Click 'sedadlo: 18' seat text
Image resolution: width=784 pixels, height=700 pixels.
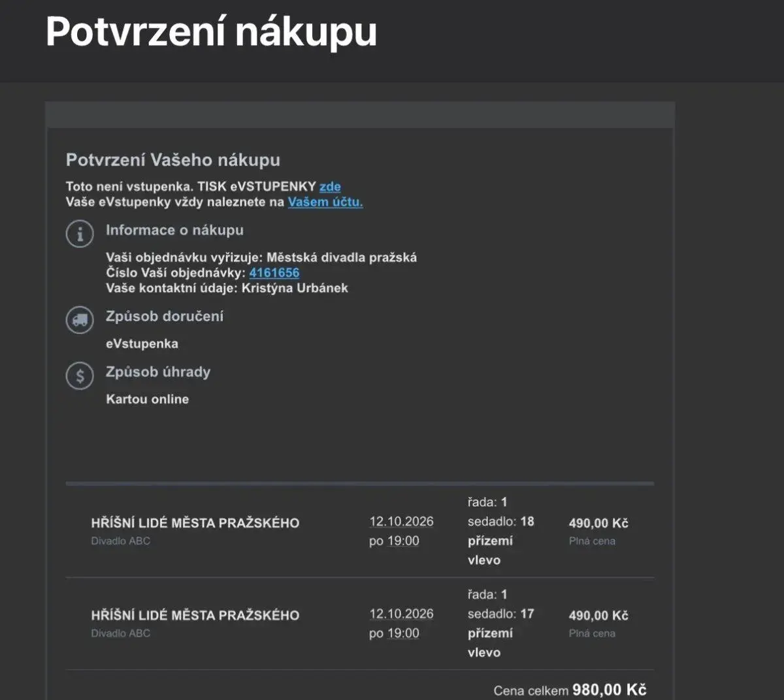(x=501, y=521)
